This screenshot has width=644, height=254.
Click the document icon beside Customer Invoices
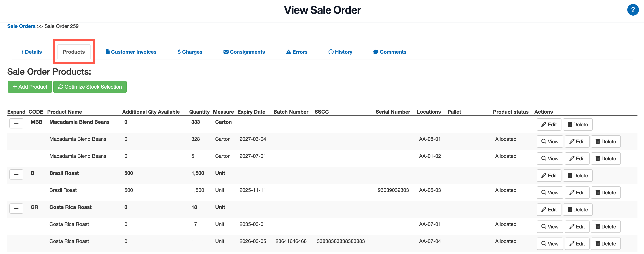click(x=108, y=52)
